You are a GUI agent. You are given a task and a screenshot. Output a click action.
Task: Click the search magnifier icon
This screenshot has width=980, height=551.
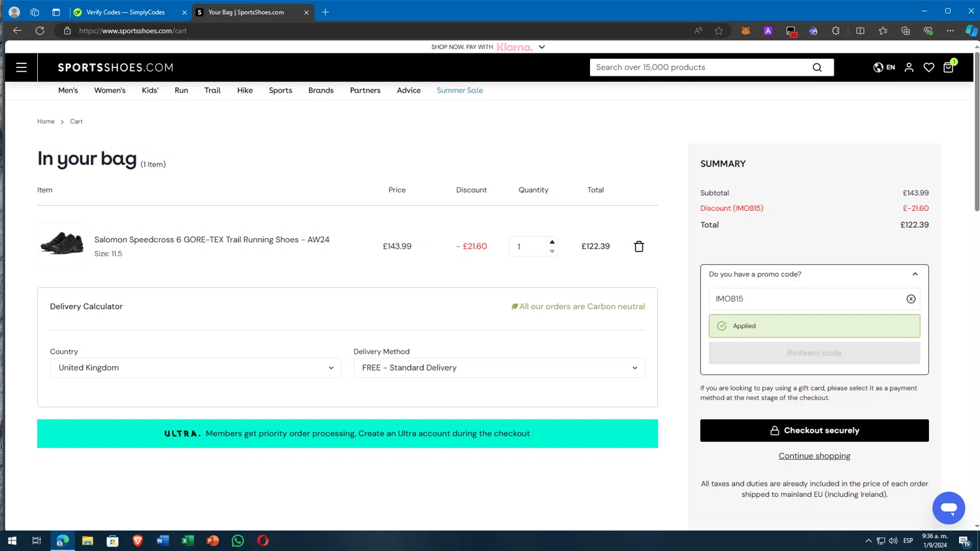tap(817, 67)
